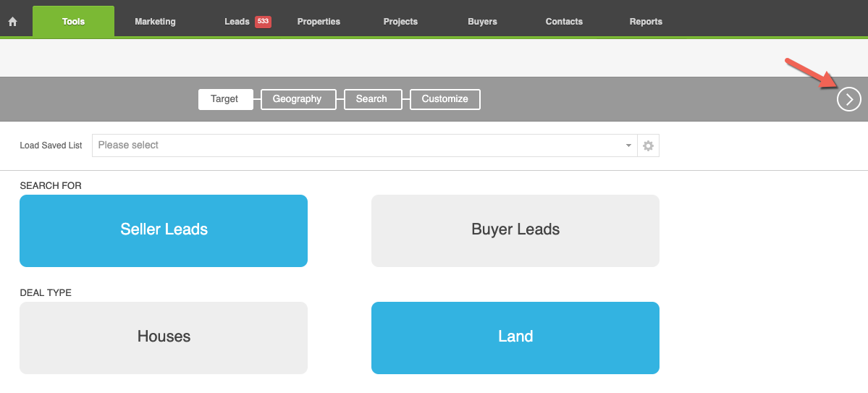Open the Contacts tab

pos(564,22)
